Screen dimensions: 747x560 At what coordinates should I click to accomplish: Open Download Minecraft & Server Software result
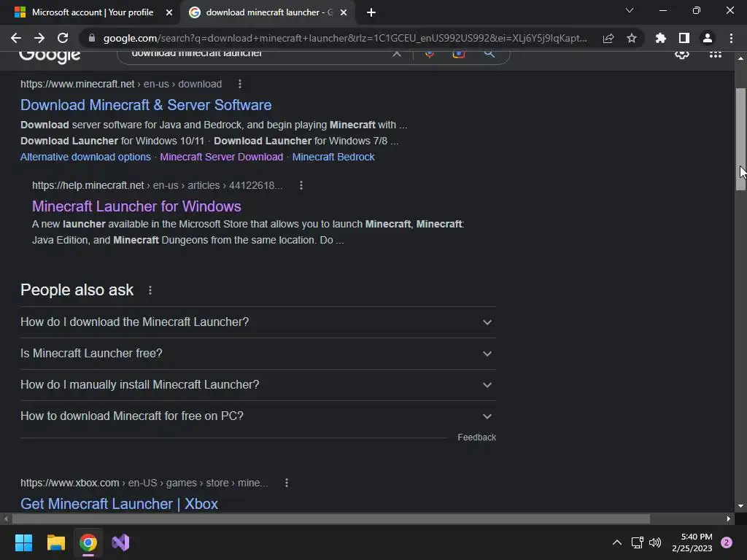(146, 105)
